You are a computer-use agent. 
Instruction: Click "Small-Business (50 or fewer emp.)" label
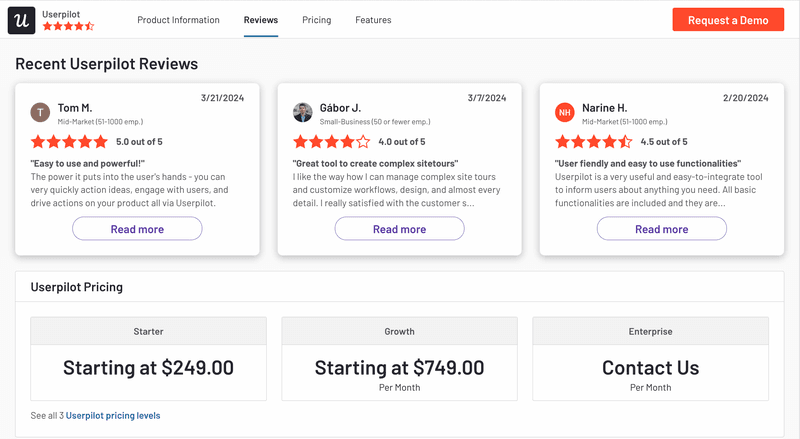(375, 122)
